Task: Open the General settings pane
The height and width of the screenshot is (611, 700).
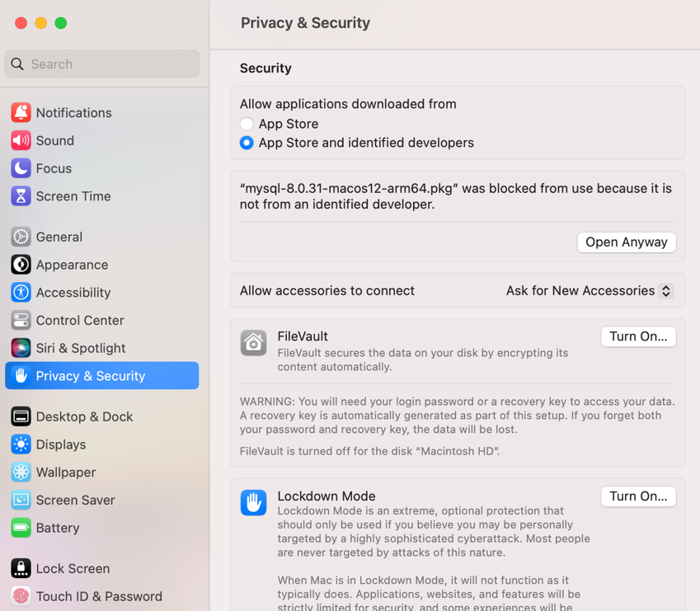Action: pos(59,237)
